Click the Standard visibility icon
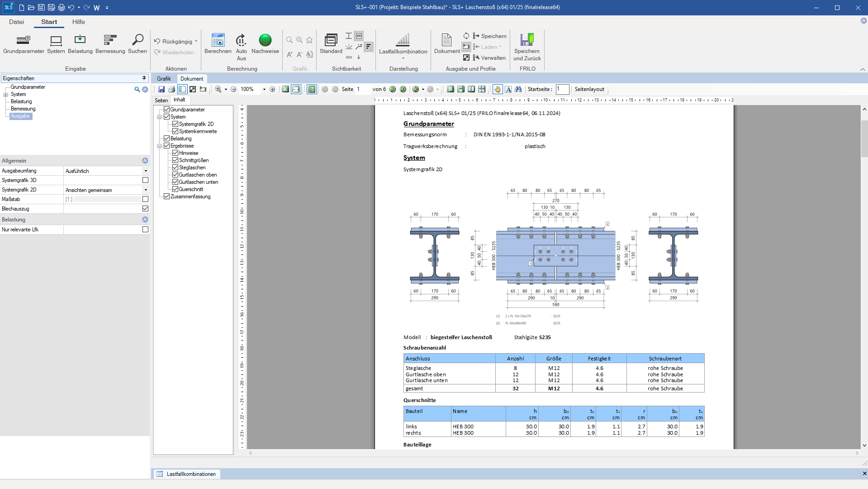 pos(331,44)
